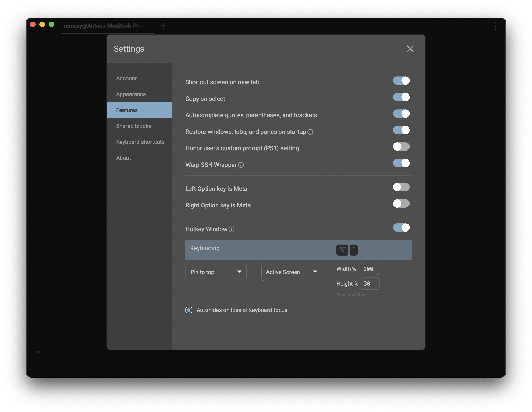Screen dimensions: 532x412
Task: Click the Option key symbol in Keybinding
Action: coord(342,250)
